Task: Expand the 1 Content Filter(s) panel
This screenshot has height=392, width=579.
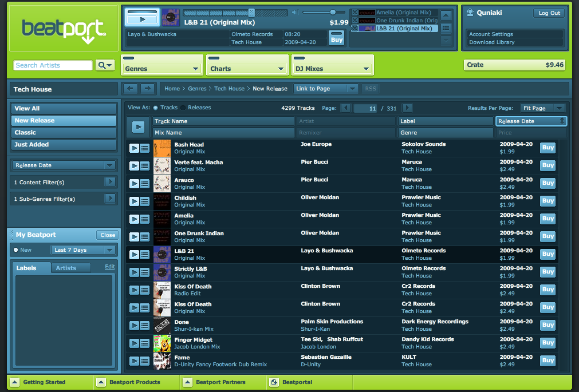Action: pos(110,181)
